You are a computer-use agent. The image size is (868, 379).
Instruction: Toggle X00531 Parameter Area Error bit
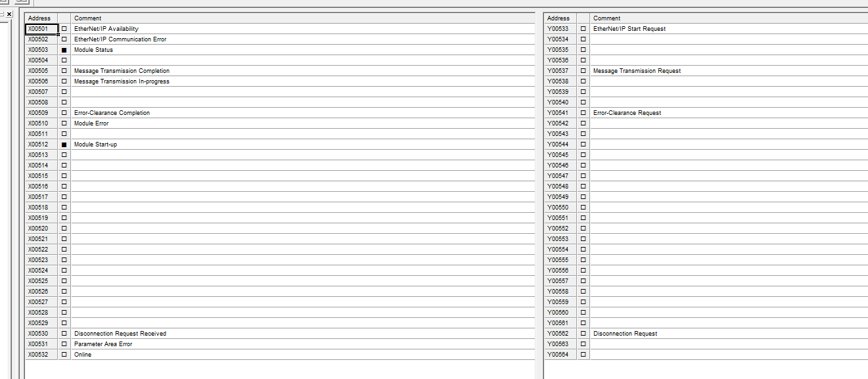(x=64, y=344)
